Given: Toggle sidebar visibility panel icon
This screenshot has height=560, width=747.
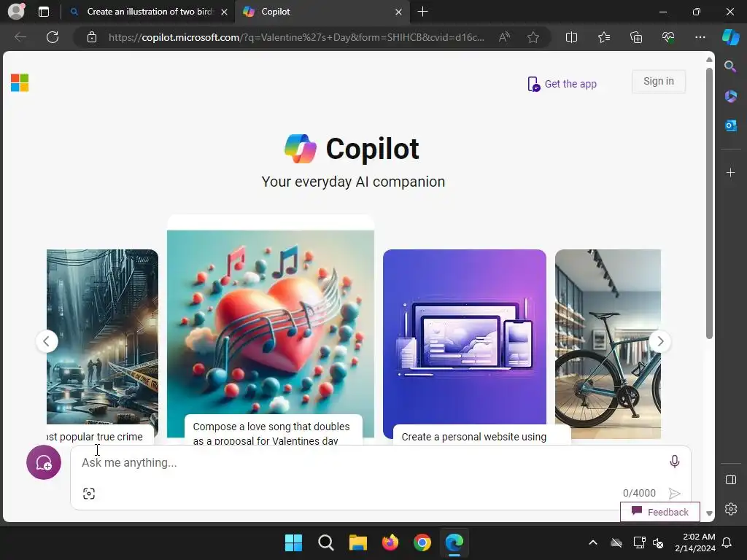Looking at the screenshot, I should tap(730, 480).
